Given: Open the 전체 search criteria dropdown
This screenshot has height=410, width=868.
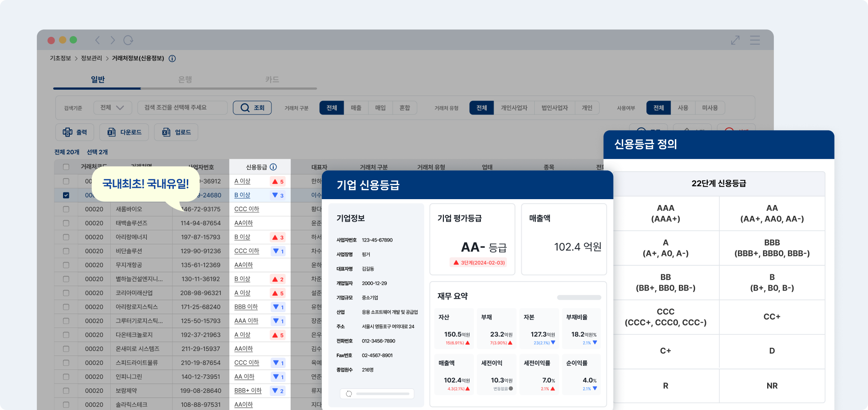Looking at the screenshot, I should point(113,108).
